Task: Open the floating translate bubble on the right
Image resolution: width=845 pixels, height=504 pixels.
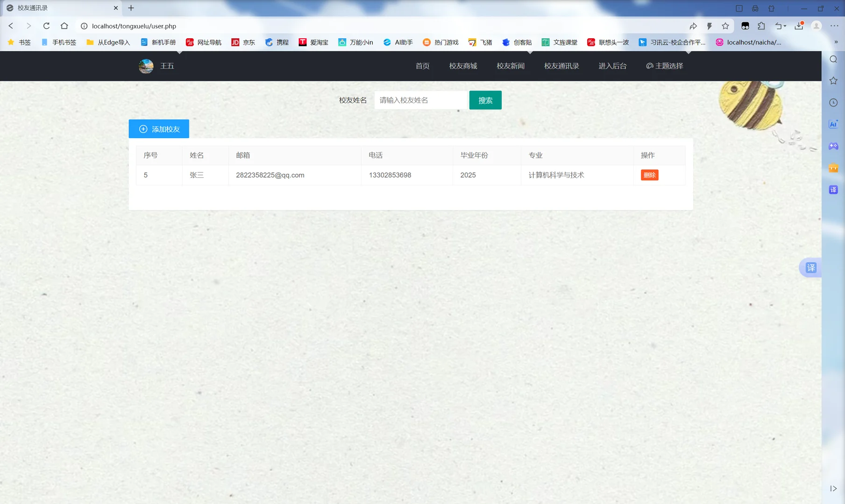Action: tap(811, 267)
